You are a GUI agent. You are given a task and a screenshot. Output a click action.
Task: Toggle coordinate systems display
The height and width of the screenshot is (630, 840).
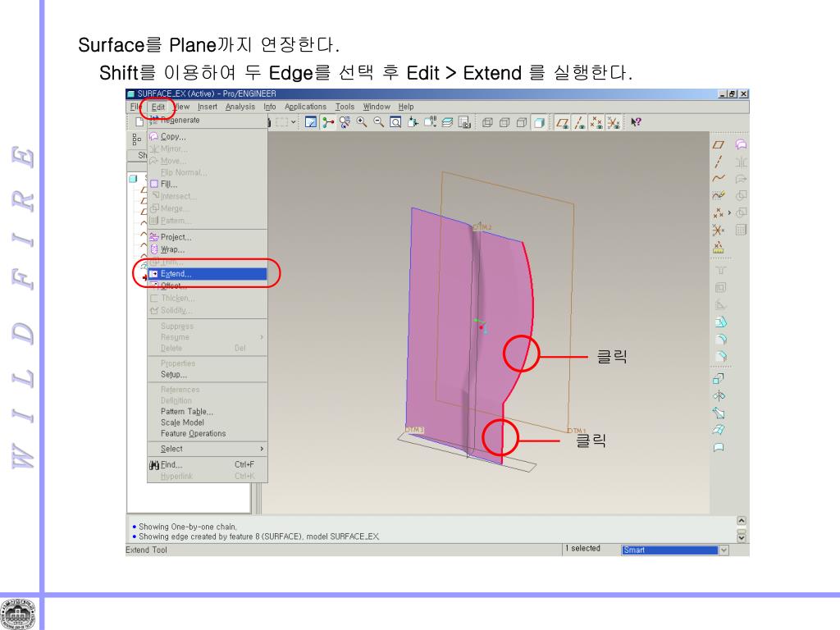614,123
